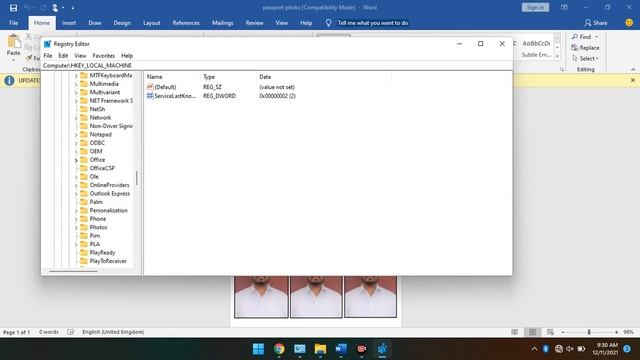
Task: Click the registry tree vertical scrollbar
Action: click(x=137, y=178)
